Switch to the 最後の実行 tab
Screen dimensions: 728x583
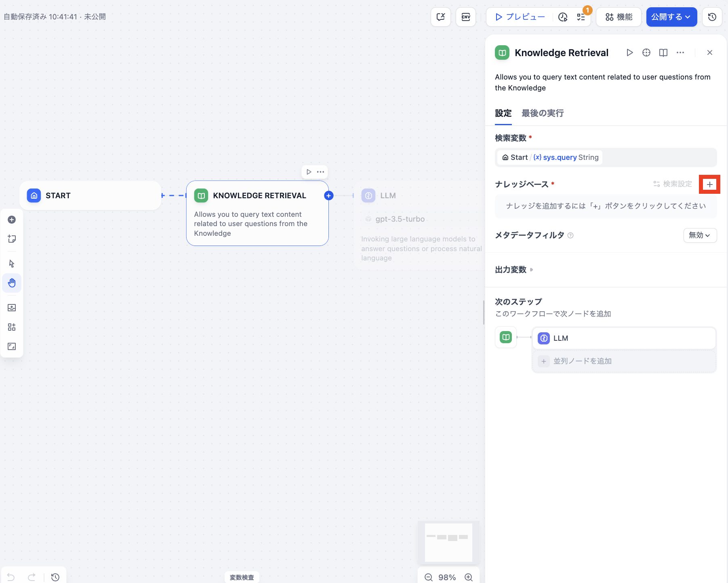[x=542, y=113]
